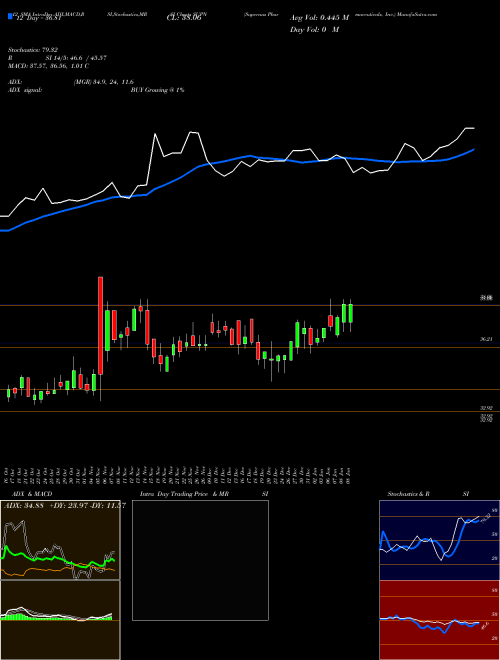Click the 36.21 price level label
The width and height of the screenshot is (500, 660).
tap(486, 339)
